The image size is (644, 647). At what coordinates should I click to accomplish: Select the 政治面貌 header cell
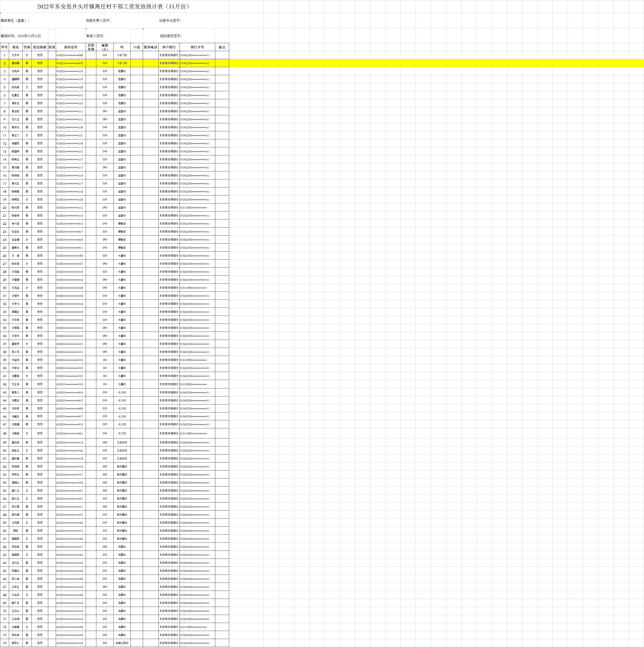[x=39, y=47]
